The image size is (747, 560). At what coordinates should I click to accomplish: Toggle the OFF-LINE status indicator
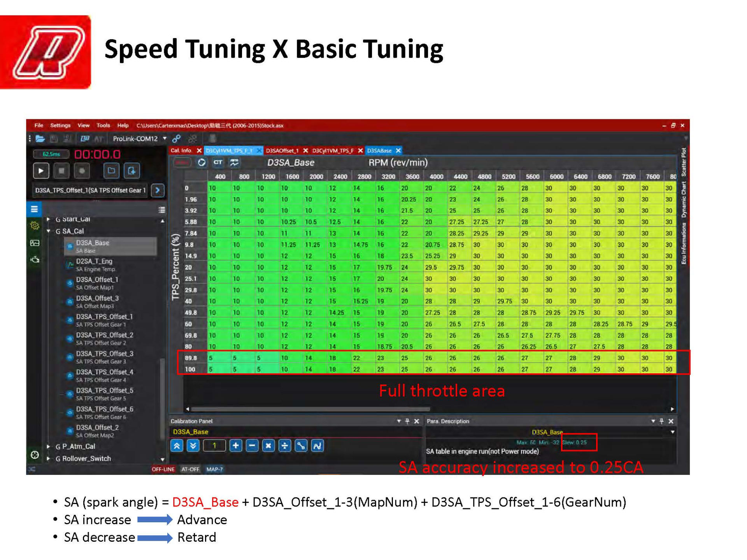coord(162,469)
